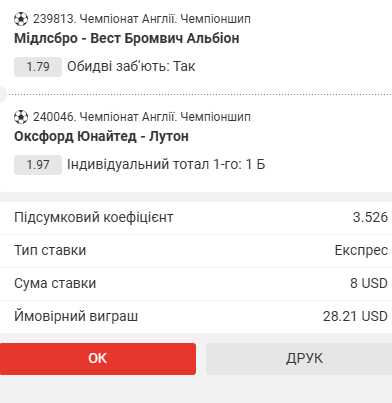The image size is (392, 403).
Task: Click the Підсумковий коефіцієнт row
Action: [x=196, y=218]
